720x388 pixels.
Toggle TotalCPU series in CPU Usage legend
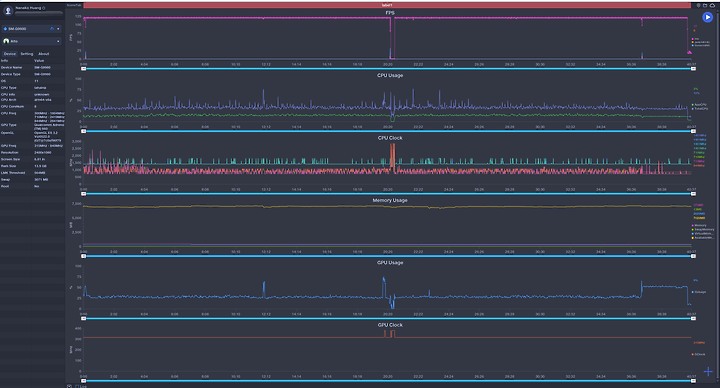700,109
